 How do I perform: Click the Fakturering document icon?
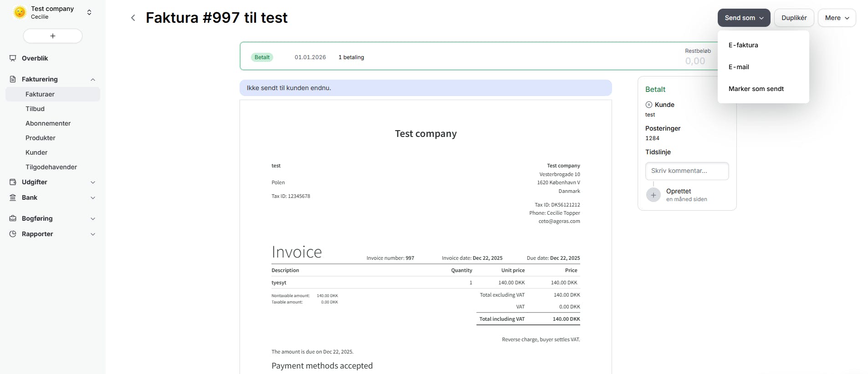point(13,79)
